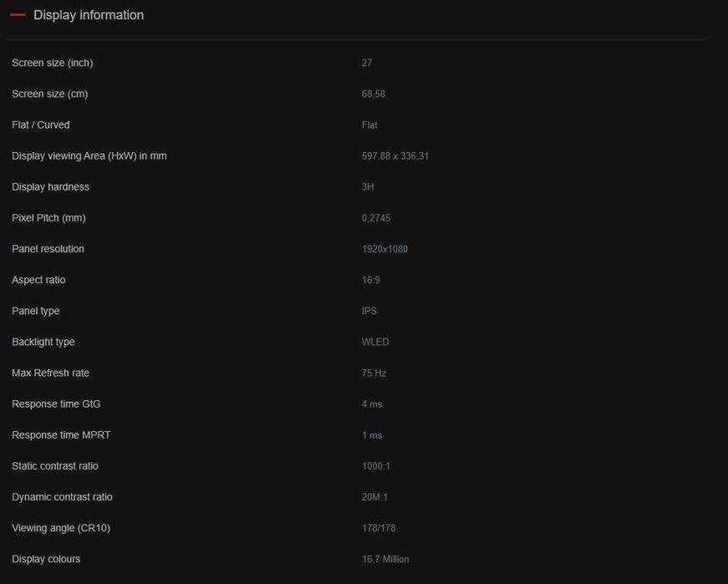The width and height of the screenshot is (728, 584).
Task: Click the Aspect ratio label
Action: tap(38, 280)
